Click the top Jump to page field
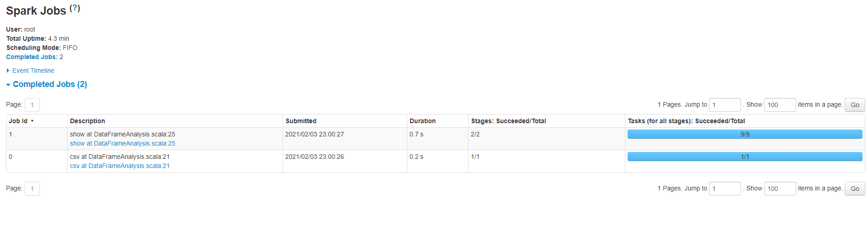Screen dimensions: 868x228 [x=724, y=105]
